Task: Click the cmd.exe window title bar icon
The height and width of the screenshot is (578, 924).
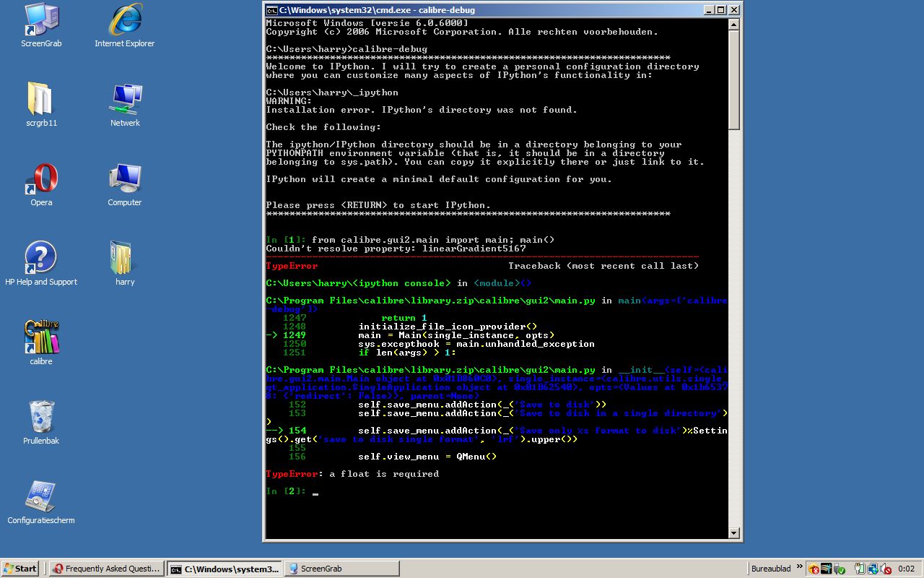Action: (x=271, y=10)
